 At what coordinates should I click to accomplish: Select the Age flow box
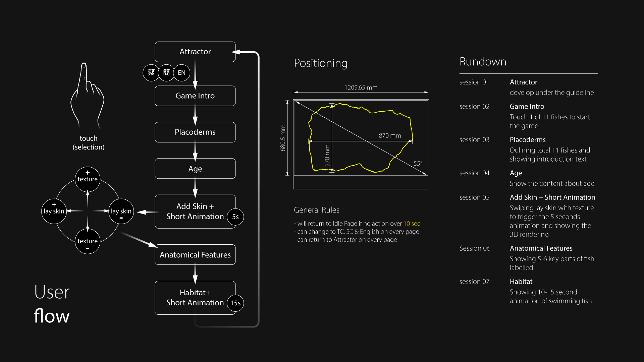[x=195, y=169]
